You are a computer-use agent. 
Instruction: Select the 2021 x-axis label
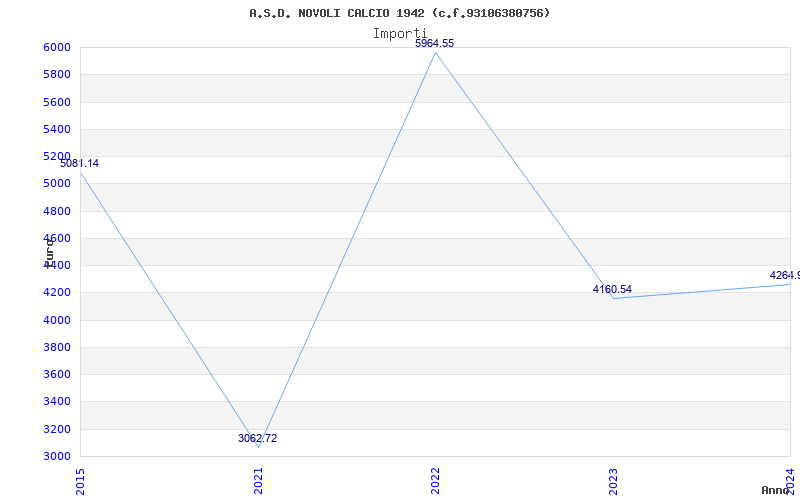[258, 481]
